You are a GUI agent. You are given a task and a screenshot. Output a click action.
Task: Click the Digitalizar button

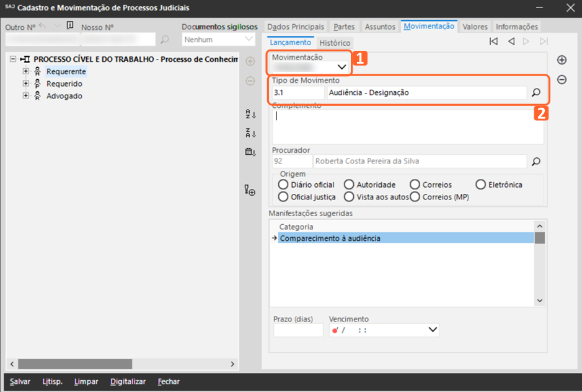click(128, 381)
